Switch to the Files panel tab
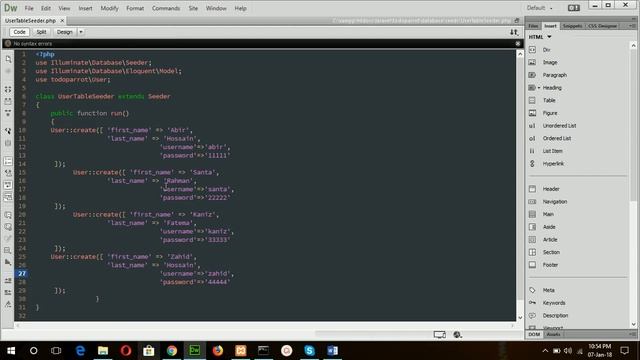The height and width of the screenshot is (360, 640). pyautogui.click(x=533, y=26)
